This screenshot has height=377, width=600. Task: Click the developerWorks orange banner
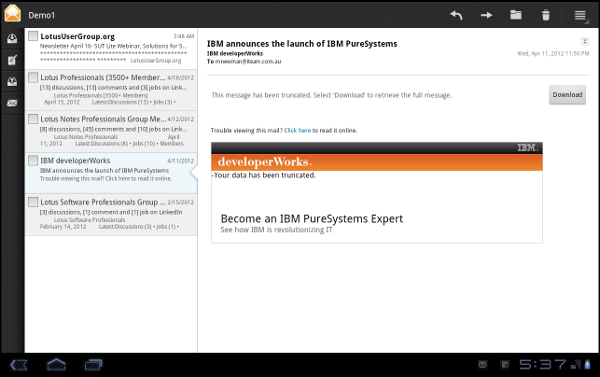[377, 162]
